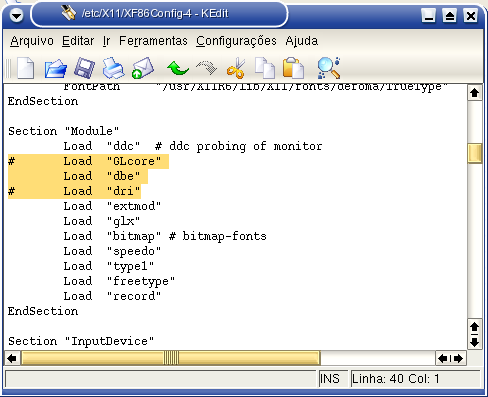Image resolution: width=488 pixels, height=397 pixels.
Task: Click the right arrow at the horizontal scrollbar's right end
Action: tap(459, 359)
